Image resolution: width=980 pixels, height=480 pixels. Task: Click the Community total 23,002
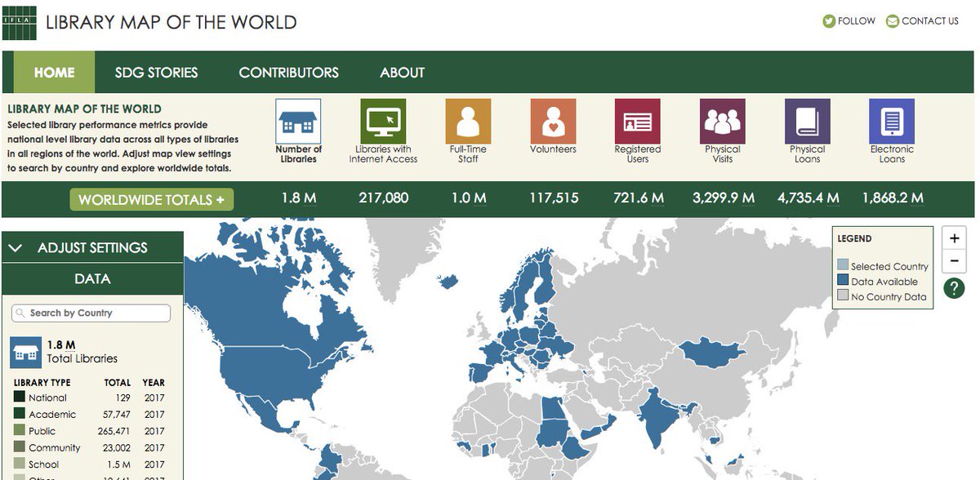117,447
